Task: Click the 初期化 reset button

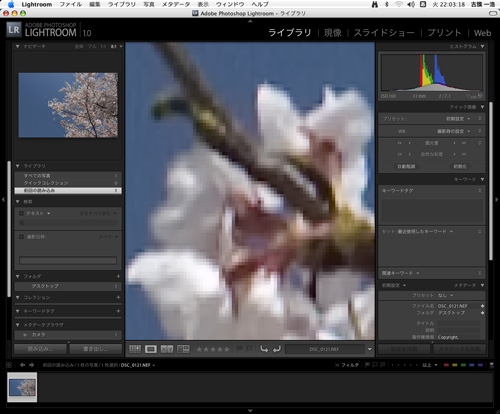Action: [460, 166]
